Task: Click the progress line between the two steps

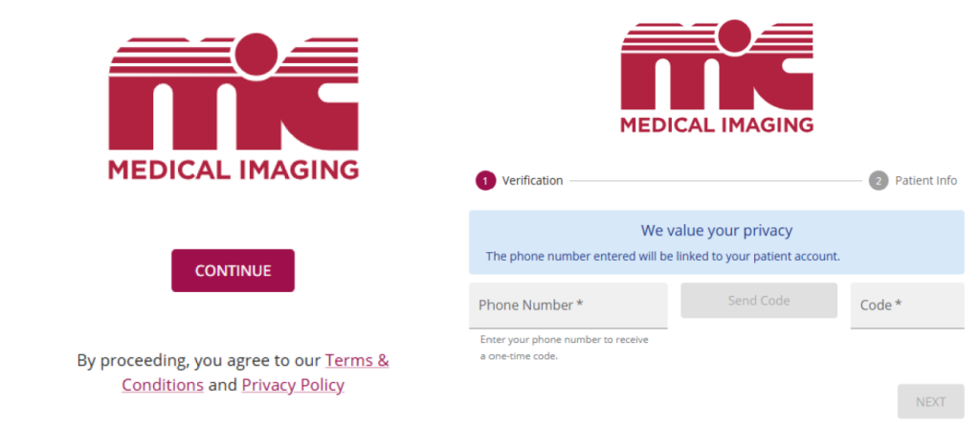Action: click(x=715, y=181)
